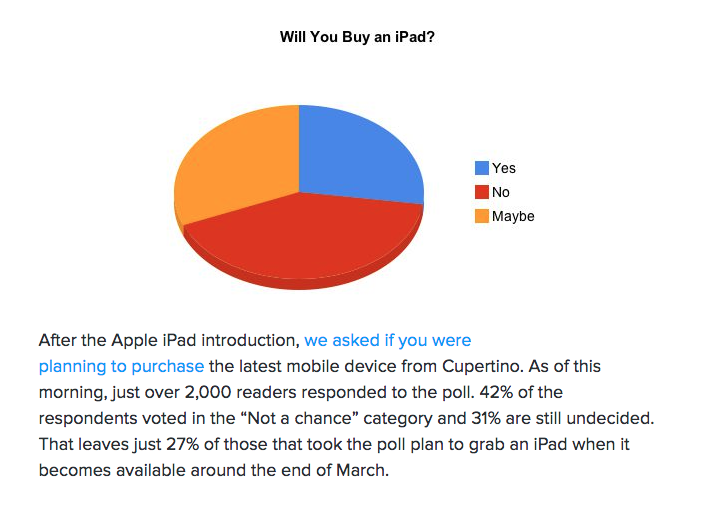The width and height of the screenshot is (706, 508).
Task: Click the word March ending the paragraph
Action: 362,471
